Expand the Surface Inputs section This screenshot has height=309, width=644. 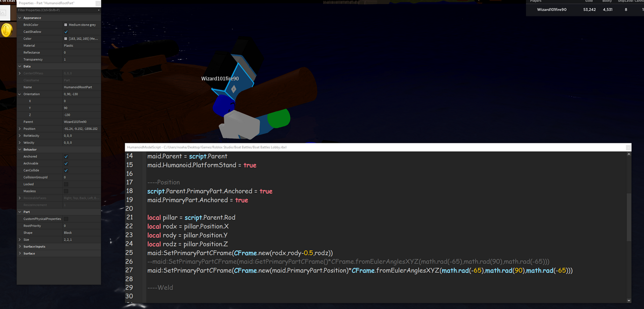click(x=20, y=246)
